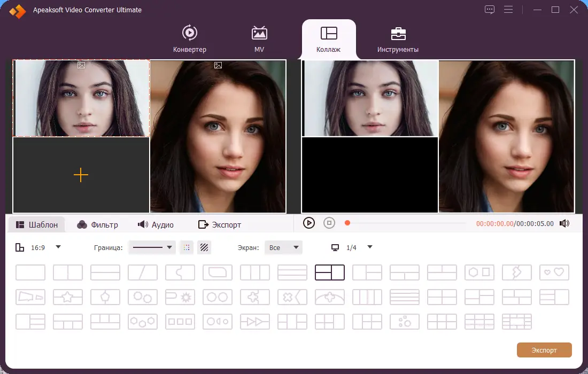Choose the two side-by-side columns template
The image size is (588, 374).
point(68,272)
